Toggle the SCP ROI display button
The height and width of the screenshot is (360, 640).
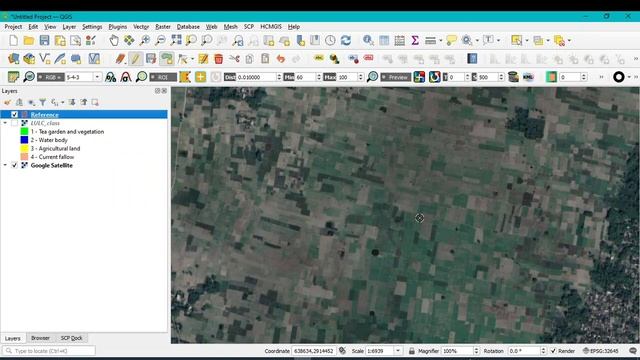(x=163, y=77)
